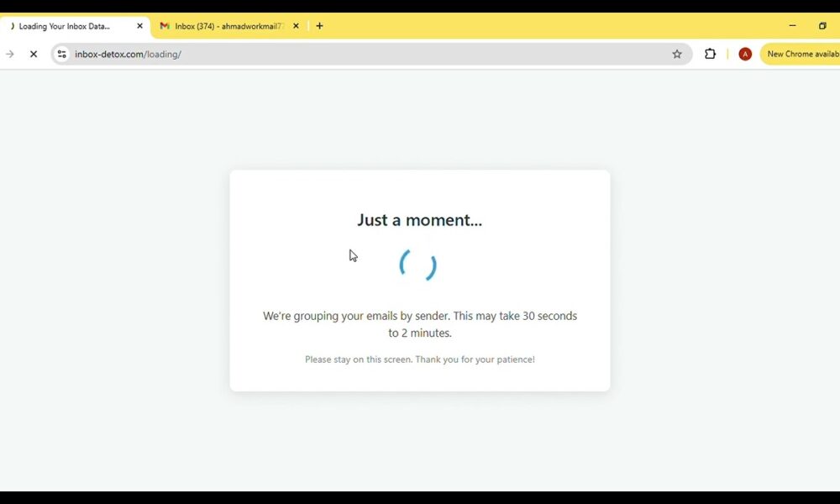The height and width of the screenshot is (504, 840).
Task: Click the 'New Chrome available' button
Action: (x=801, y=54)
